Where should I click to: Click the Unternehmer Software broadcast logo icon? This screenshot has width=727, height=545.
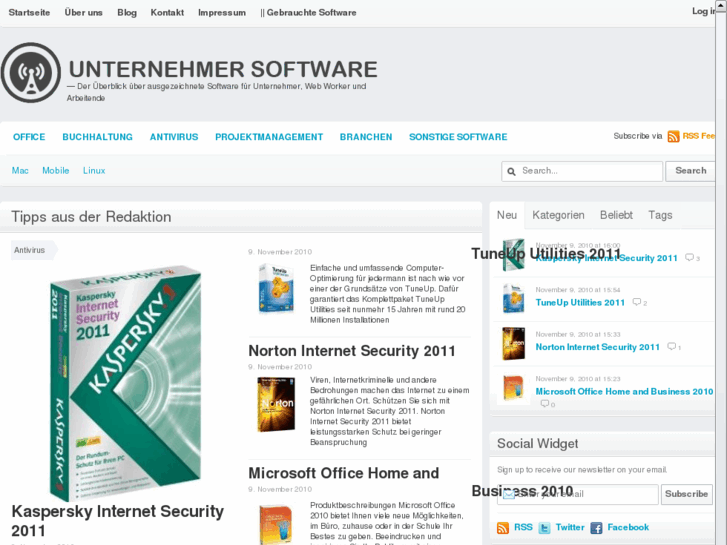pyautogui.click(x=31, y=73)
